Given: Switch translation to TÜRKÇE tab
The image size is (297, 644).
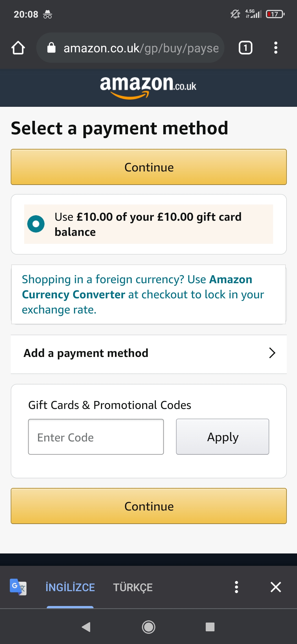Looking at the screenshot, I should tap(133, 587).
